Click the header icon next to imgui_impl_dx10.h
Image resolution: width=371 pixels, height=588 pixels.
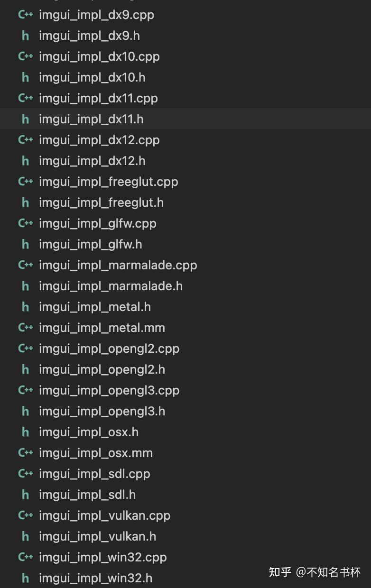(x=26, y=77)
